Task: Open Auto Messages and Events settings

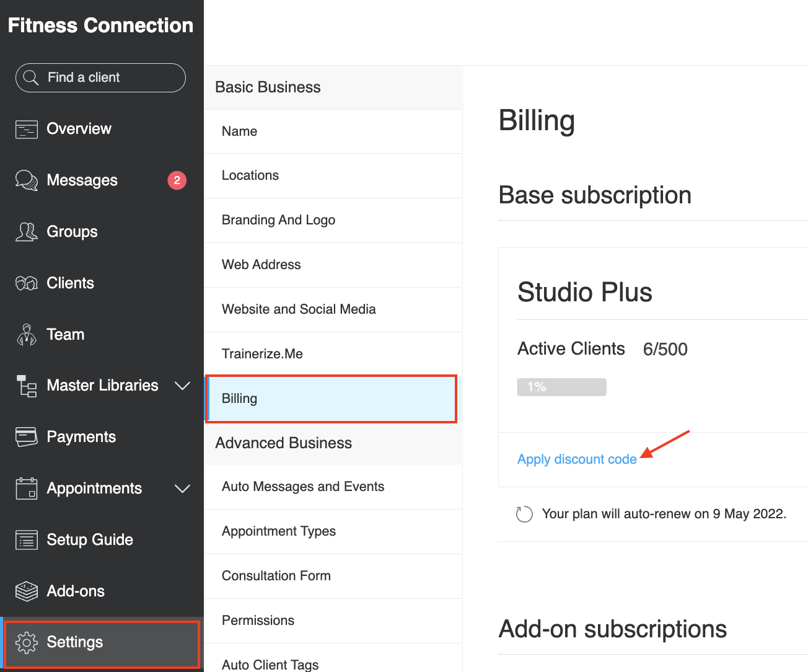Action: (333, 487)
